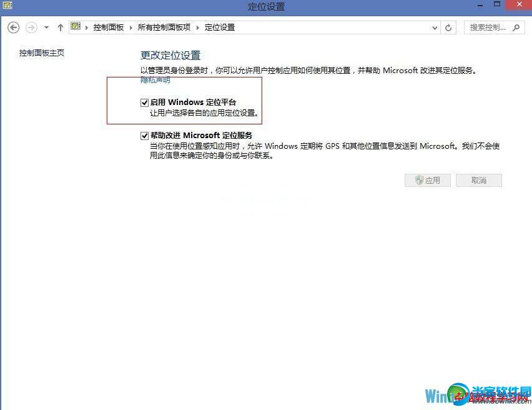
Task: Click the 让用户选择各自的应用定位设置 description text
Action: pos(204,113)
